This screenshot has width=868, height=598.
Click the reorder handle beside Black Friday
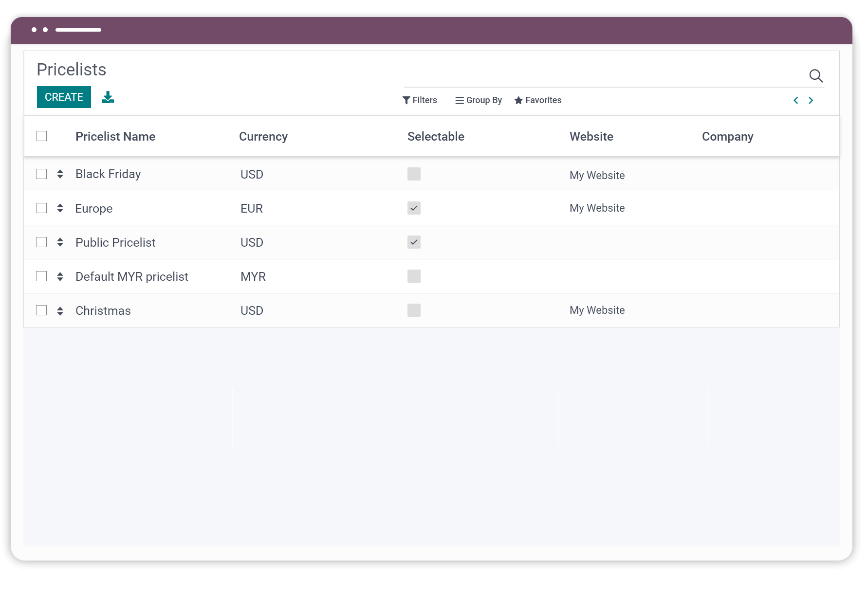(59, 174)
